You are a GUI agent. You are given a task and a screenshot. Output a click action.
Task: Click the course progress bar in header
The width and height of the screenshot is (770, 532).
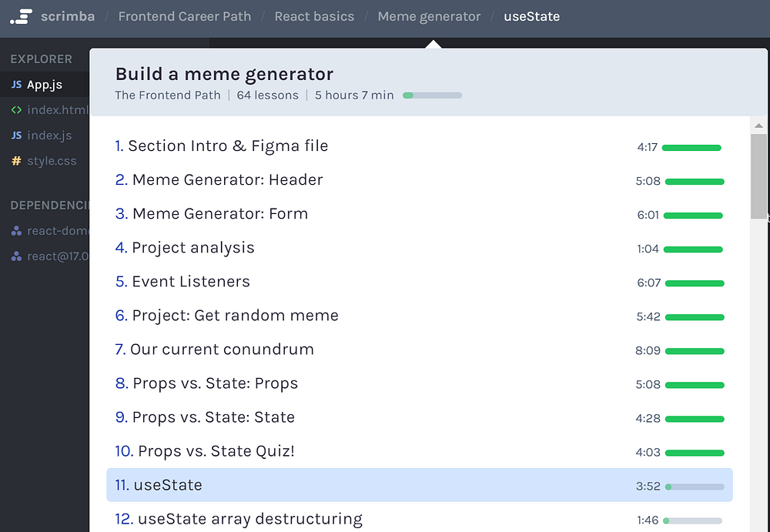432,95
